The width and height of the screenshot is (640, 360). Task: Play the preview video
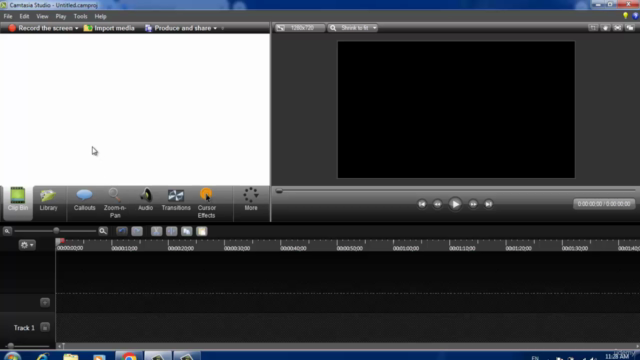tap(455, 204)
